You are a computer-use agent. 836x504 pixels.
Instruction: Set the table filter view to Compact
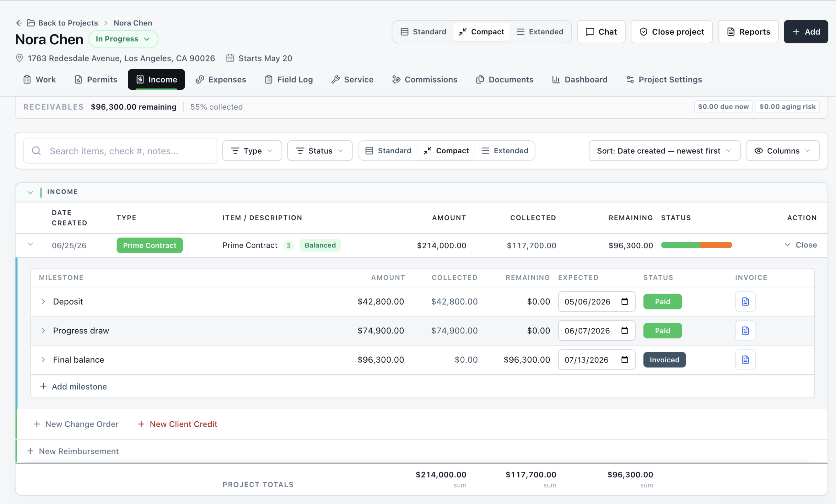click(446, 151)
